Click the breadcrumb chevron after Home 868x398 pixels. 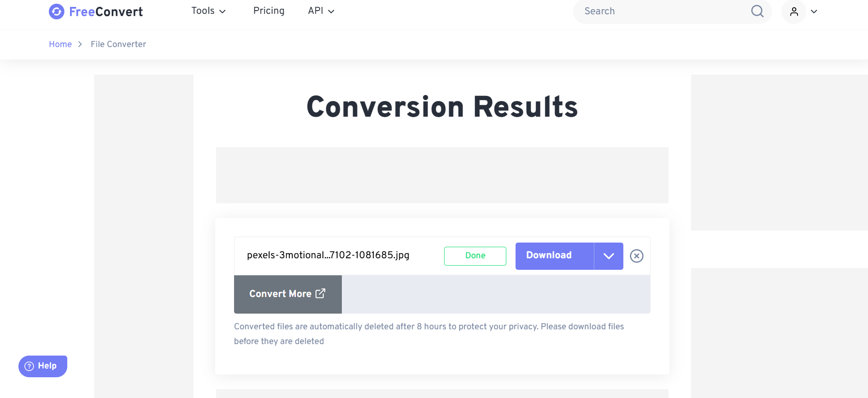pos(80,44)
